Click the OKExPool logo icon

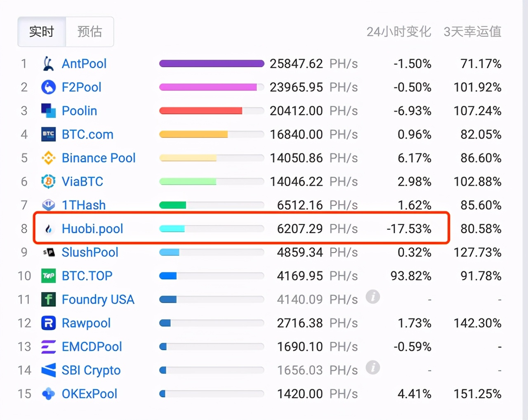pos(48,394)
